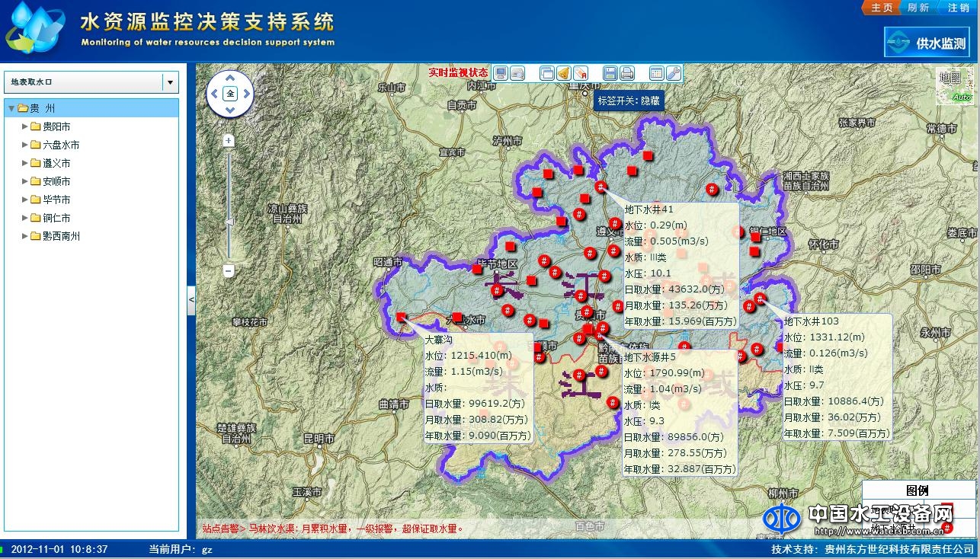This screenshot has height=559, width=980.
Task: Click the monitor display icon in map toolbar
Action: click(501, 73)
